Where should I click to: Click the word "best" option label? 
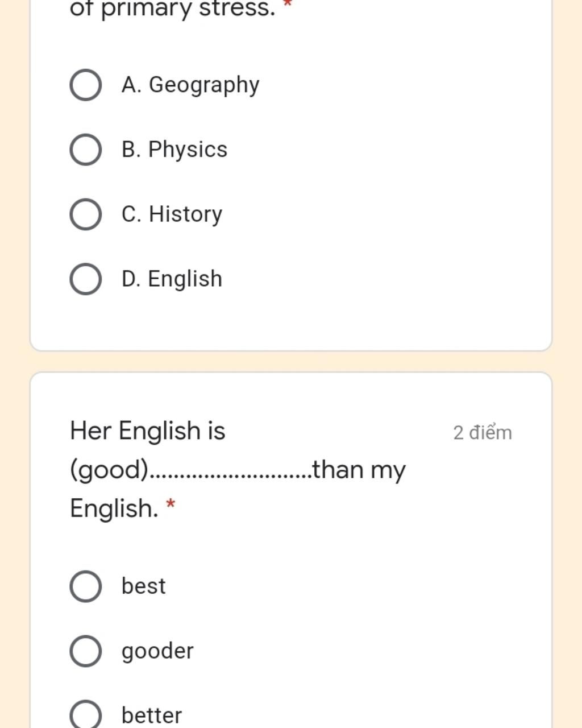[144, 586]
